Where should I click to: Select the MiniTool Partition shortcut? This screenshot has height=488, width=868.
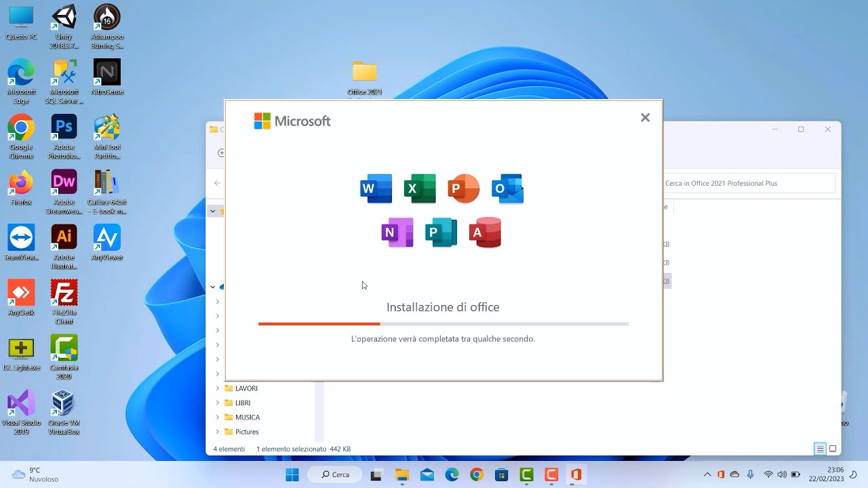point(106,137)
